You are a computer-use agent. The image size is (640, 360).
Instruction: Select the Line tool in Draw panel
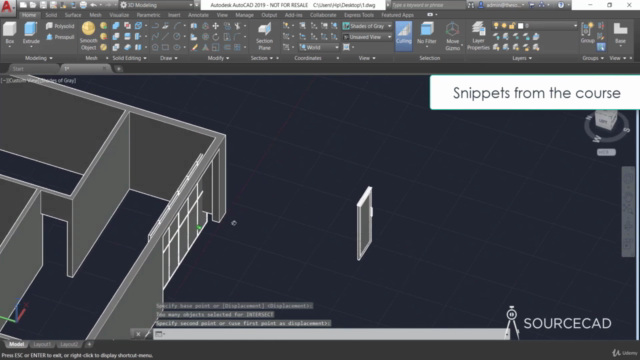coord(165,37)
